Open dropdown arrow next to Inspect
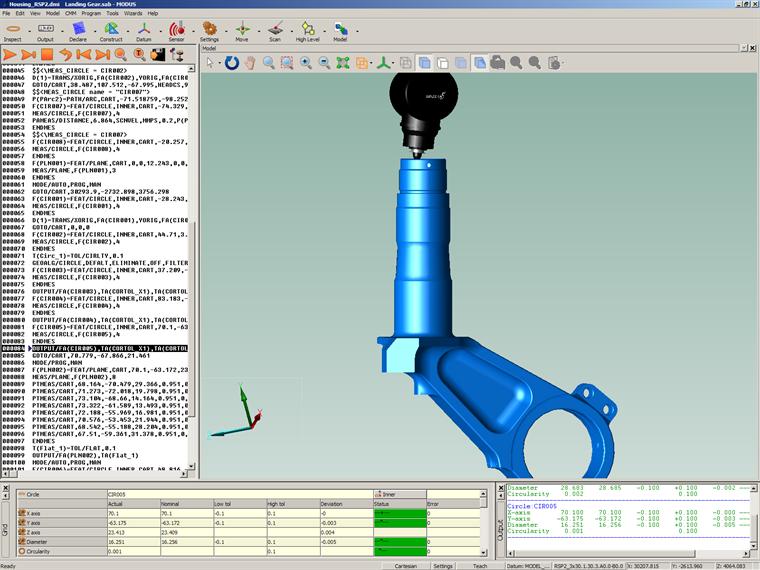 [29, 32]
